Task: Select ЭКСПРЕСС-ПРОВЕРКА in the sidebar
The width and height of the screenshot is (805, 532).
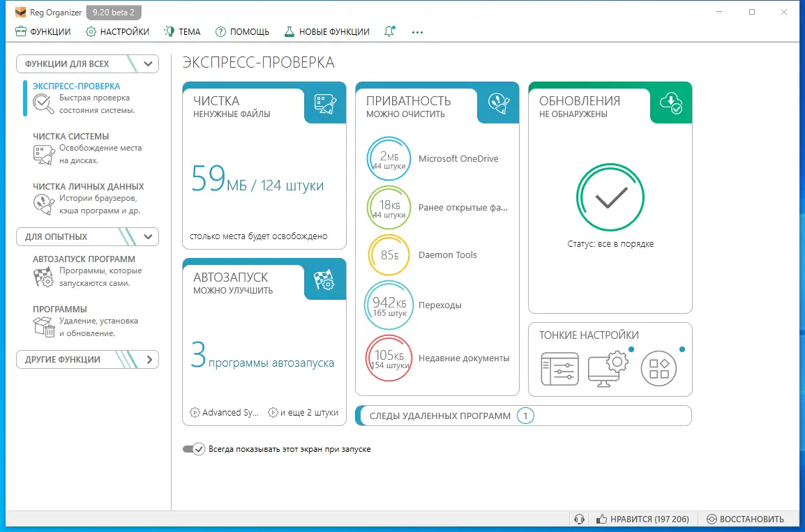Action: [x=77, y=86]
